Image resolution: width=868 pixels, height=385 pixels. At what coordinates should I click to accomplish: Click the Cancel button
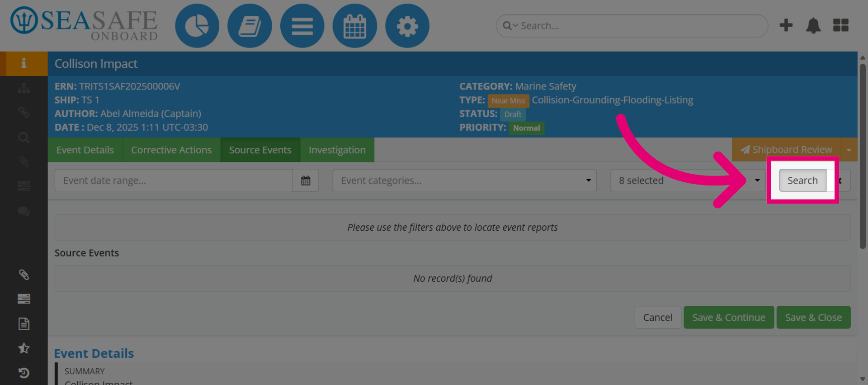click(x=657, y=318)
